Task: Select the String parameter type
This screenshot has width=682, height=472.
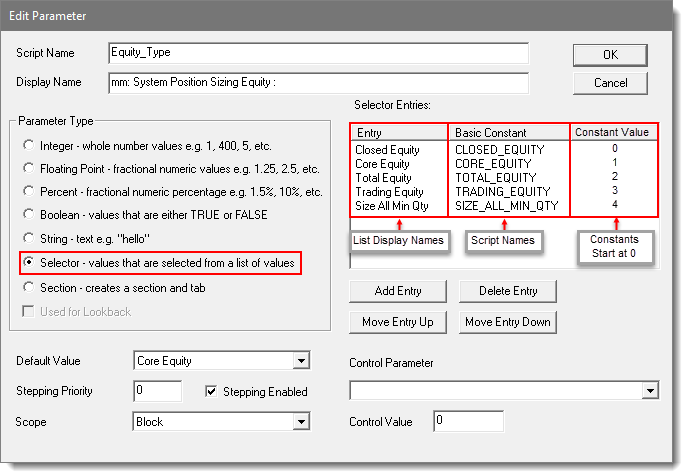Action: tap(28, 239)
